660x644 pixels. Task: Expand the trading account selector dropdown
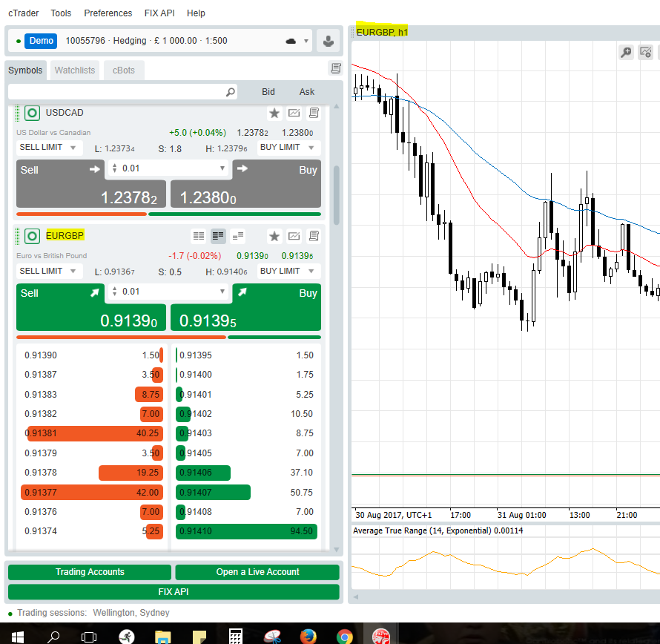[x=306, y=42]
